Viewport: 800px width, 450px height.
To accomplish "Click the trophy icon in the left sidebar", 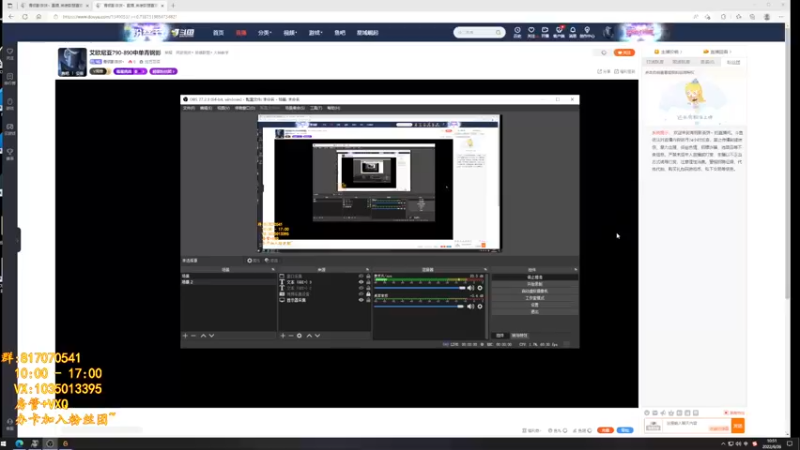I will click(10, 152).
